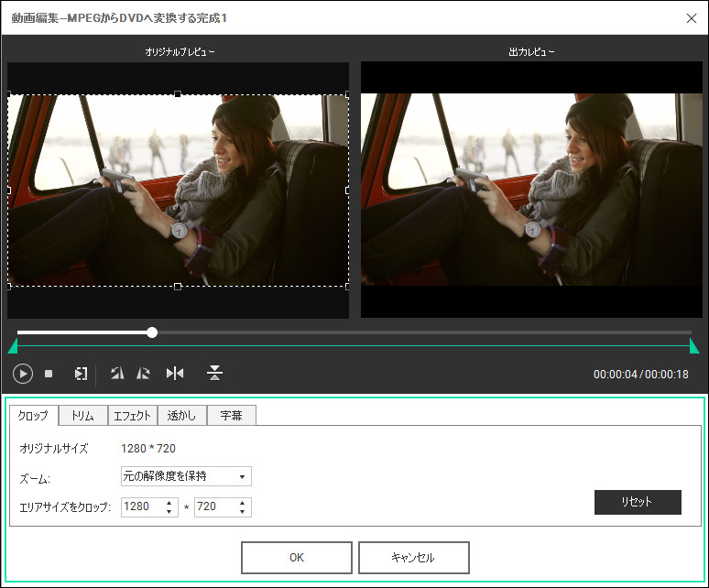Click the original size value 1280 * 720
Screen dimensions: 709x588
pos(148,449)
